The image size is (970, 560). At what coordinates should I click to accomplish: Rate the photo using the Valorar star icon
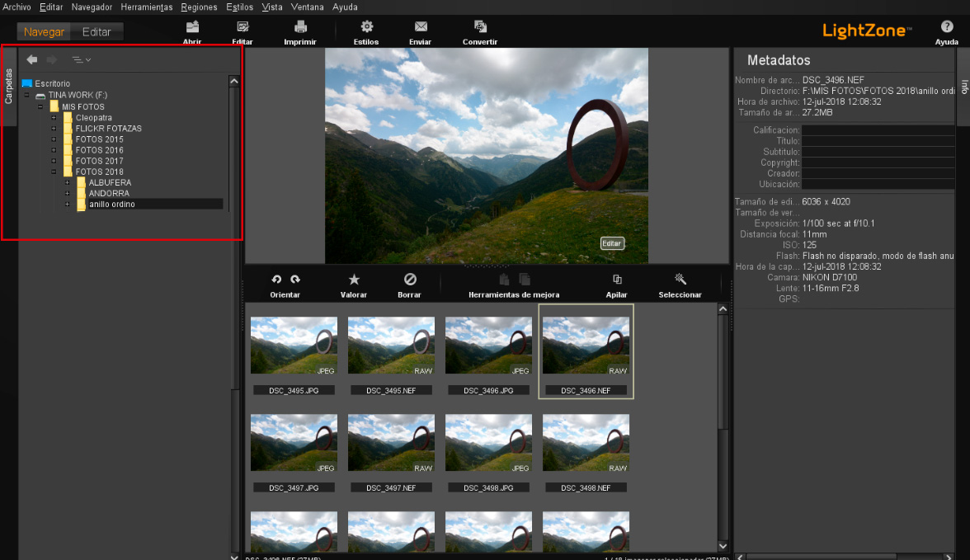click(x=354, y=279)
